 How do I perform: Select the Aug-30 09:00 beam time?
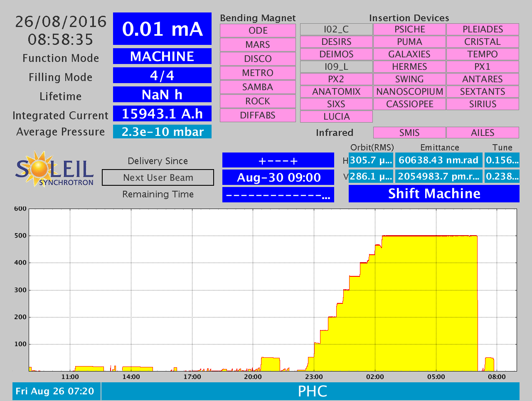[x=278, y=177]
